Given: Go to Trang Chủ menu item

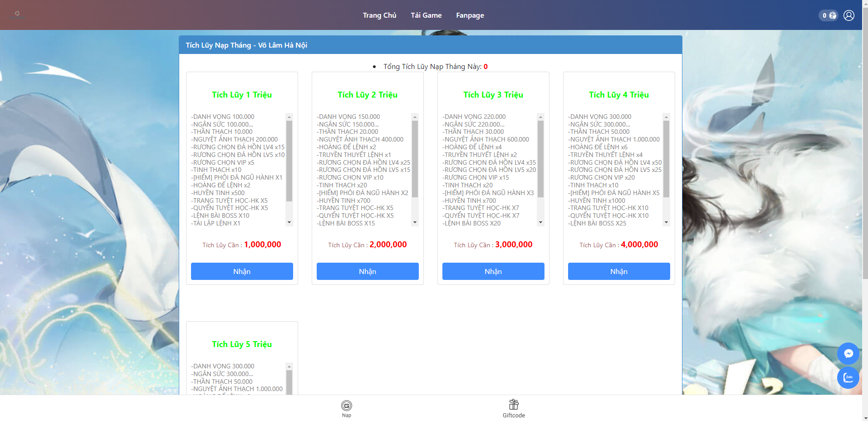Looking at the screenshot, I should pyautogui.click(x=379, y=15).
